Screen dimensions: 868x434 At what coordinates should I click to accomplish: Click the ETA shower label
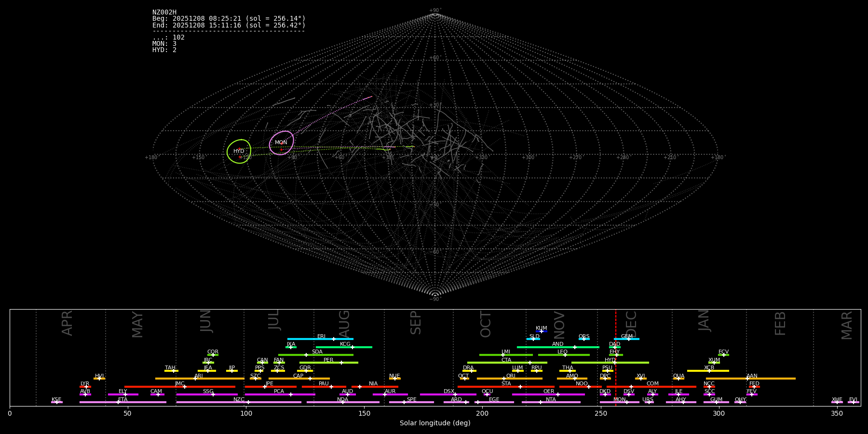coord(123,400)
